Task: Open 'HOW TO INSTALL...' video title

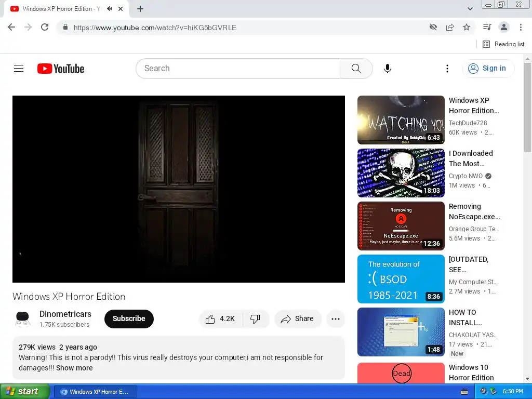Action: [x=465, y=317]
